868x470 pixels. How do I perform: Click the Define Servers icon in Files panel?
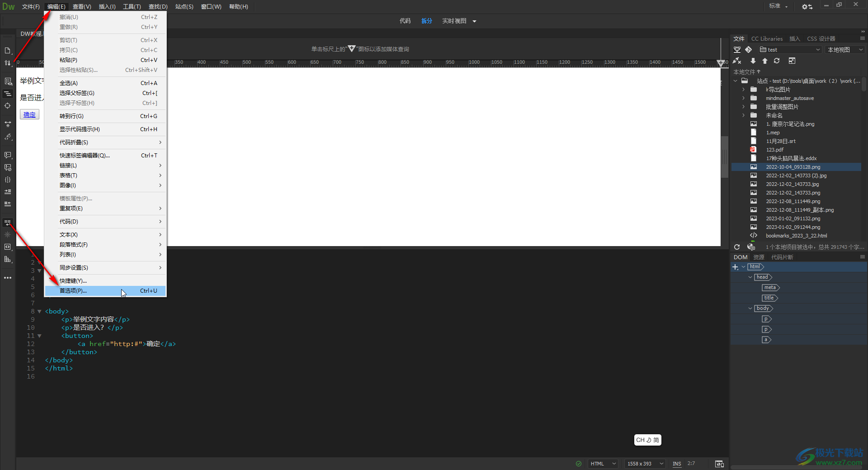coord(737,50)
